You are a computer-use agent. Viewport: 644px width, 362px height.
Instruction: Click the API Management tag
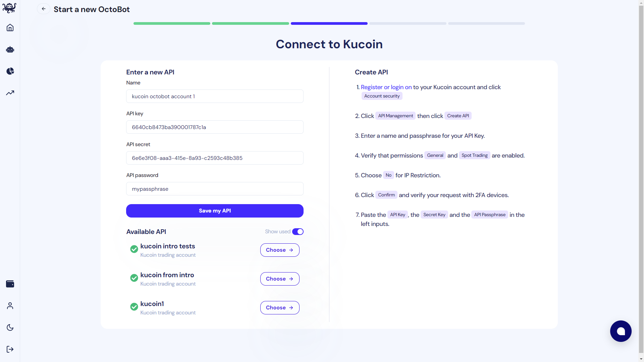(x=395, y=116)
